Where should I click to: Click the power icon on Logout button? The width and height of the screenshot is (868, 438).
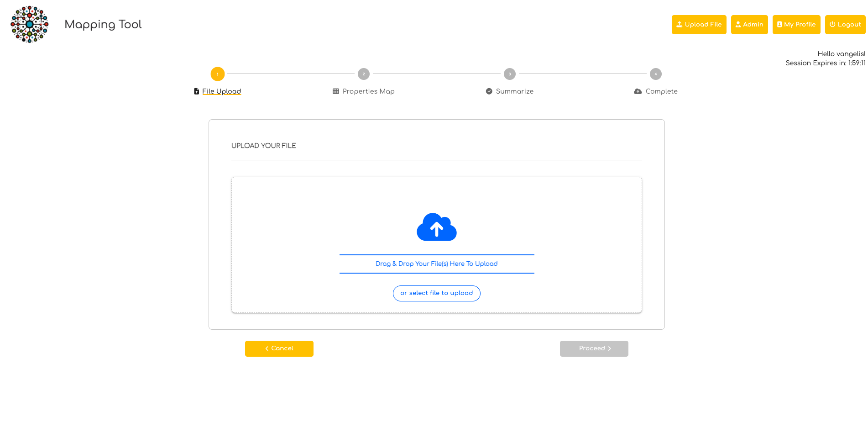point(831,24)
